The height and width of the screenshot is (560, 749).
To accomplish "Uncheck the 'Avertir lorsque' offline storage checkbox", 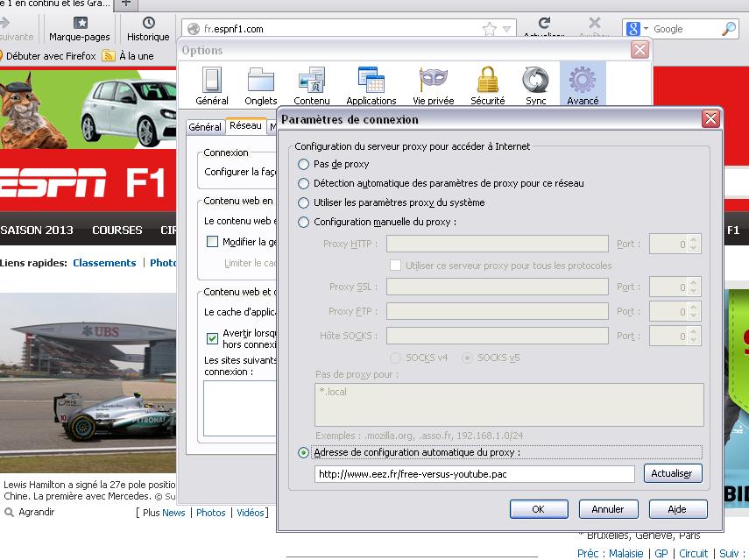I will (212, 339).
